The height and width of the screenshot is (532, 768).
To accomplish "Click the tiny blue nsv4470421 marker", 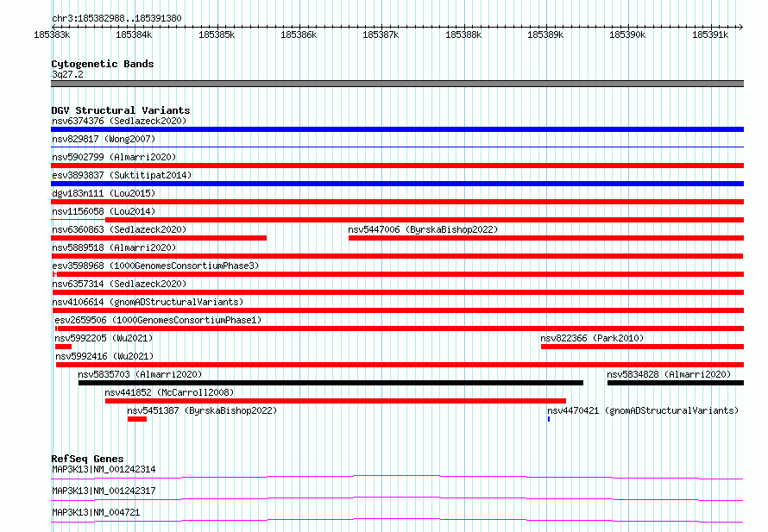I will pyautogui.click(x=549, y=419).
